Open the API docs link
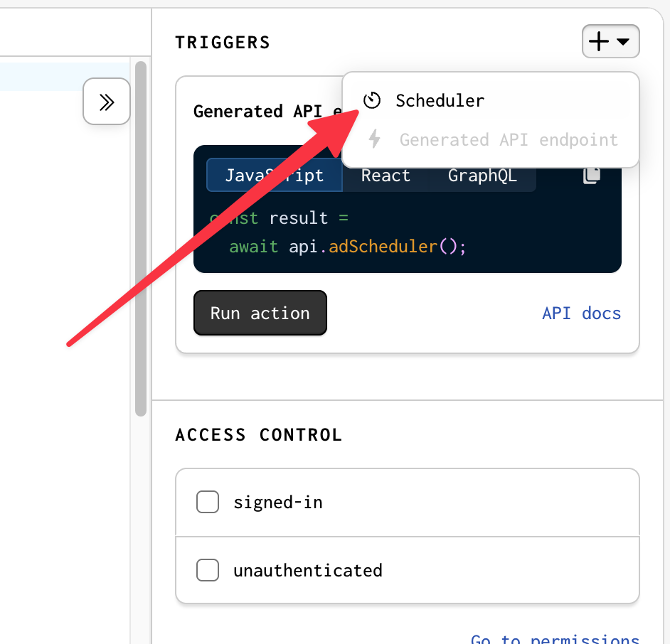The image size is (670, 644). 581,313
